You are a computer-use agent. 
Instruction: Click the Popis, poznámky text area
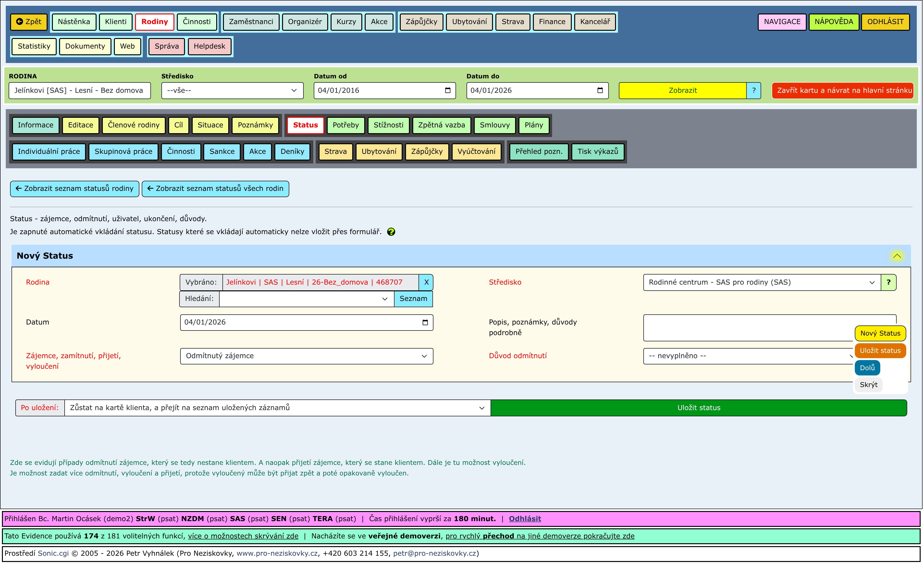point(770,328)
